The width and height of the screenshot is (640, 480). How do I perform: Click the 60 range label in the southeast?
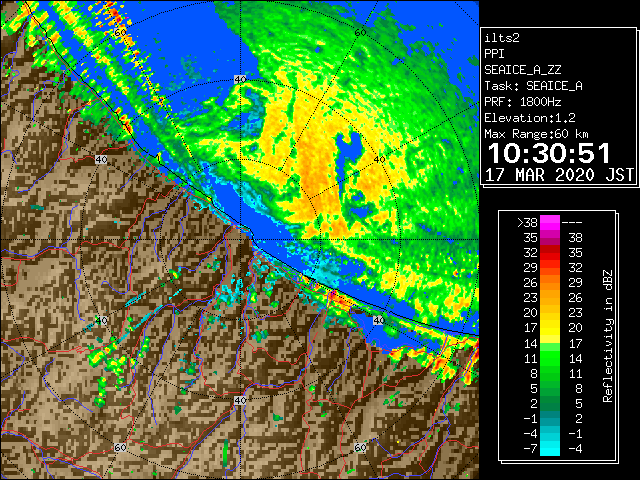click(x=360, y=447)
